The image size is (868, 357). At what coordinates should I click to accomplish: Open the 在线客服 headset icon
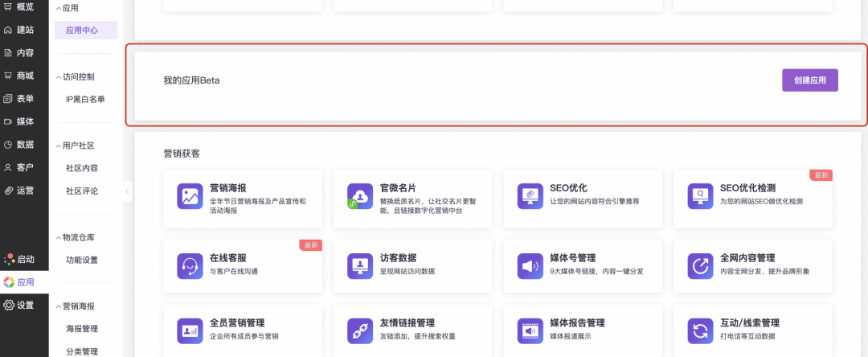[190, 265]
